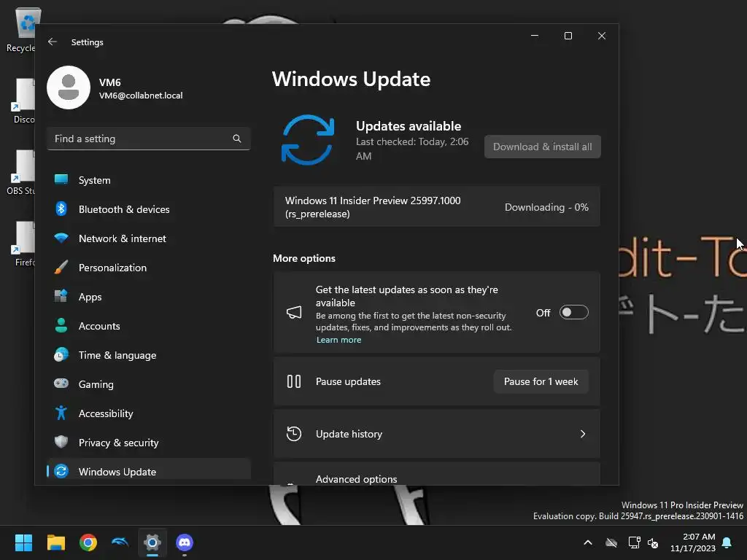Click the megaphone icon for latest updates
This screenshot has width=747, height=560.
pos(294,312)
